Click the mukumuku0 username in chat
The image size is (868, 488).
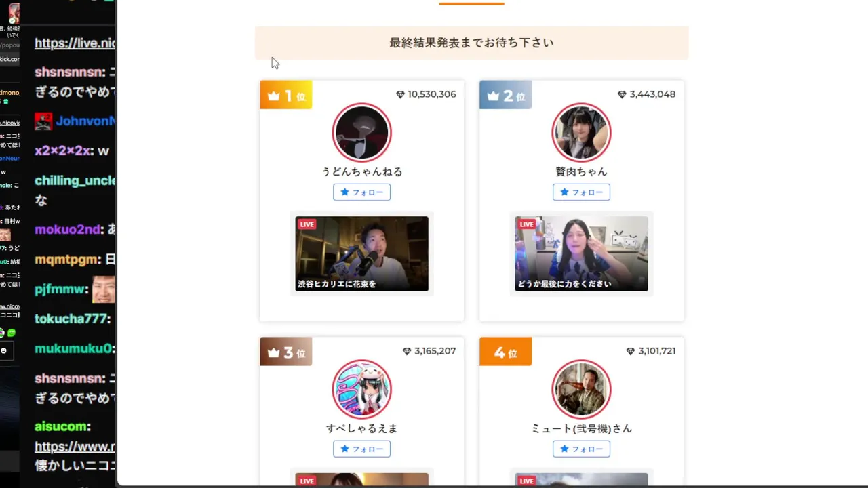[73, 349]
